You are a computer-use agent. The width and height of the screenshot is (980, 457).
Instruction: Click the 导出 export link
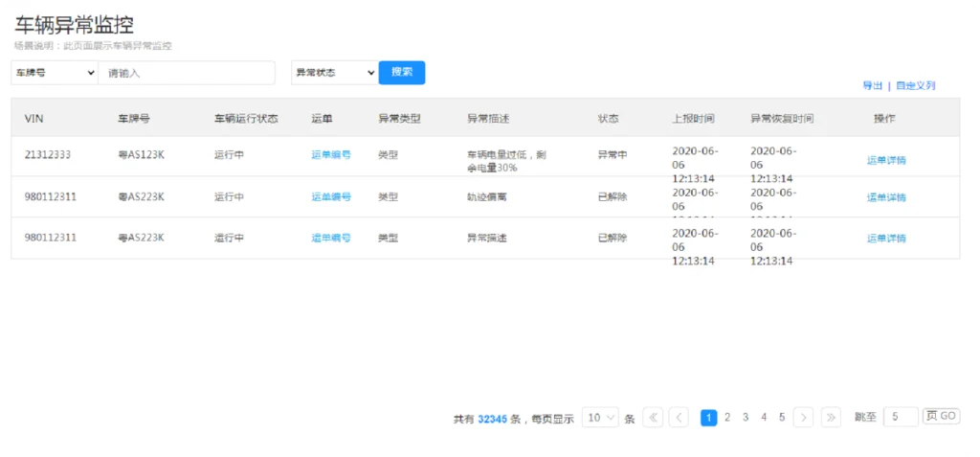(x=872, y=86)
